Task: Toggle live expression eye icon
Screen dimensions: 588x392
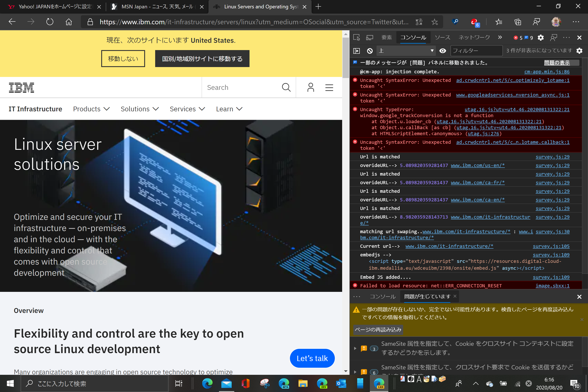Action: (443, 51)
